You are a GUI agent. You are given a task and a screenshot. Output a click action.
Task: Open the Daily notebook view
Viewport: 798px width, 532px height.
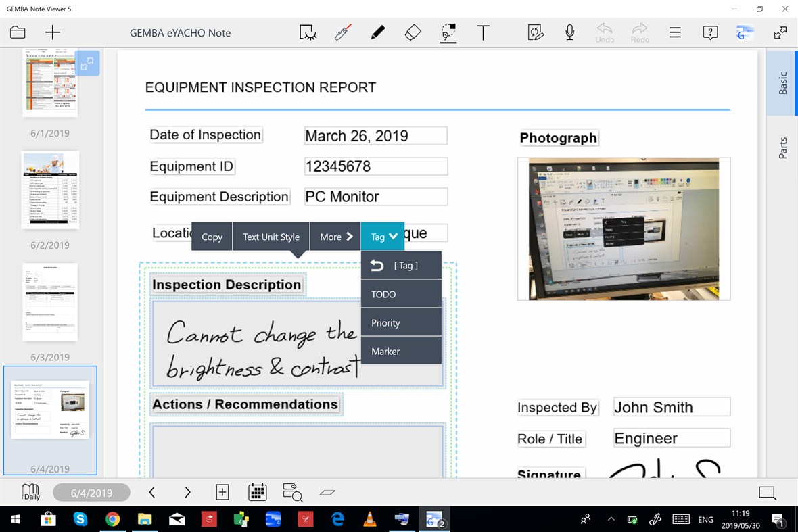[x=30, y=492]
